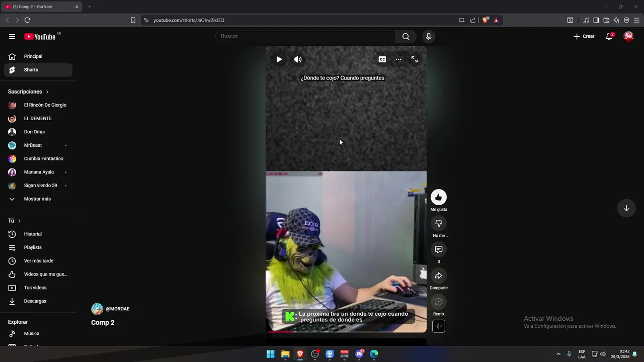Open the YouTube hamburger guide menu
644x362 pixels.
click(12, 36)
